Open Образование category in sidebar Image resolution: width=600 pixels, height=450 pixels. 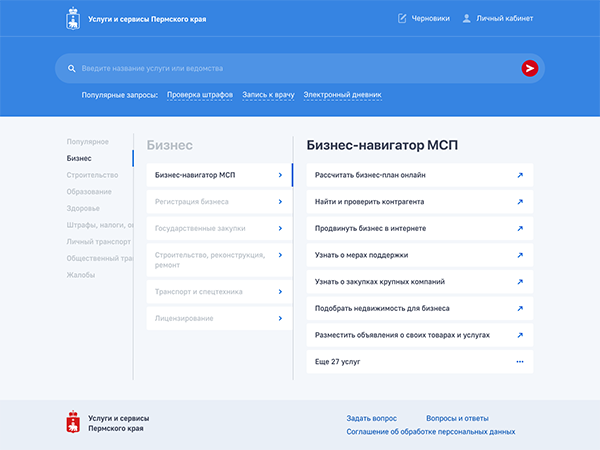[89, 191]
